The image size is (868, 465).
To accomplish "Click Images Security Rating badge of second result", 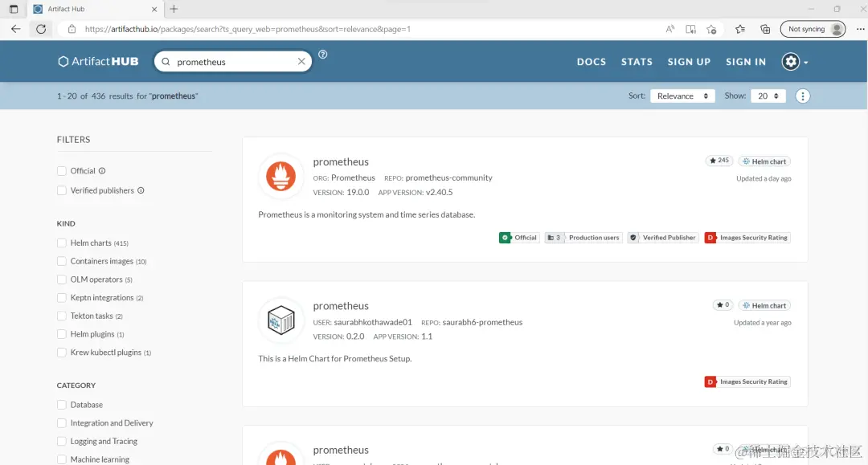I will pos(747,381).
